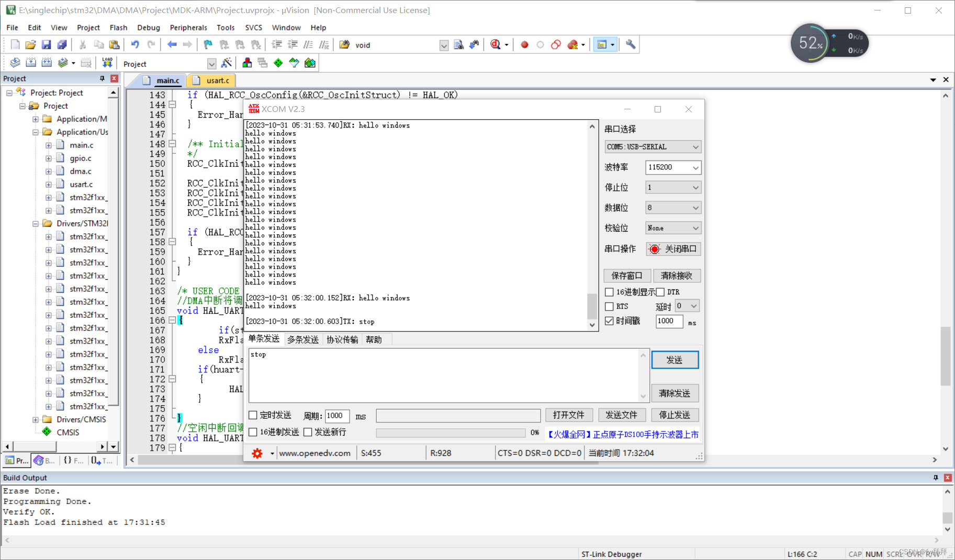The width and height of the screenshot is (955, 560).
Task: Click the Build target icon
Action: coord(31,63)
